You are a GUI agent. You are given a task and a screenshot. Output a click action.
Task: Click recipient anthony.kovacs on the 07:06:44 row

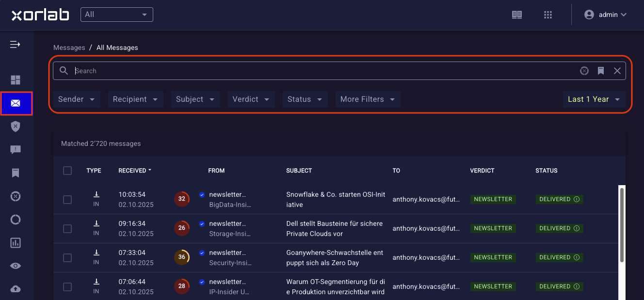pyautogui.click(x=426, y=286)
